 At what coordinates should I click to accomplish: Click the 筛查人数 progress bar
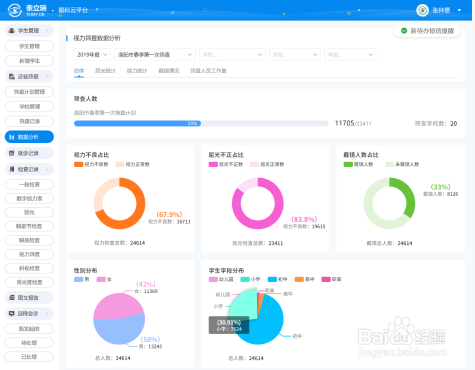pos(201,123)
